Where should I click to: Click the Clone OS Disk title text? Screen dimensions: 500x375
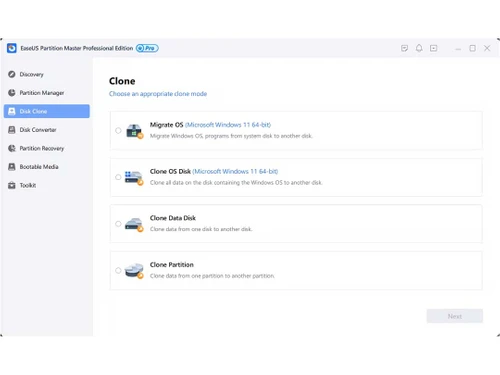point(170,171)
